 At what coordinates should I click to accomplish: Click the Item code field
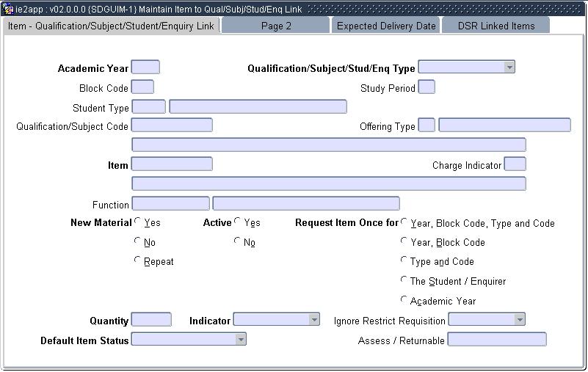click(172, 164)
